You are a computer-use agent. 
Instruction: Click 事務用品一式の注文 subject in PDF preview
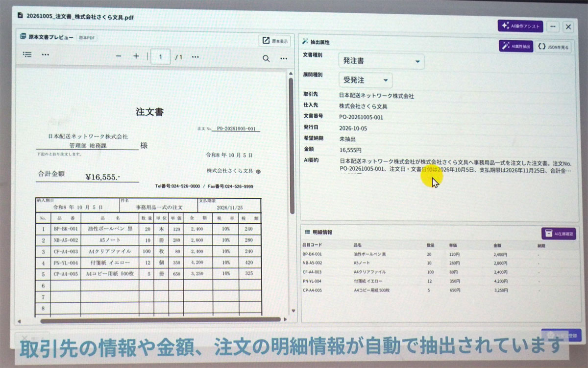pos(159,208)
